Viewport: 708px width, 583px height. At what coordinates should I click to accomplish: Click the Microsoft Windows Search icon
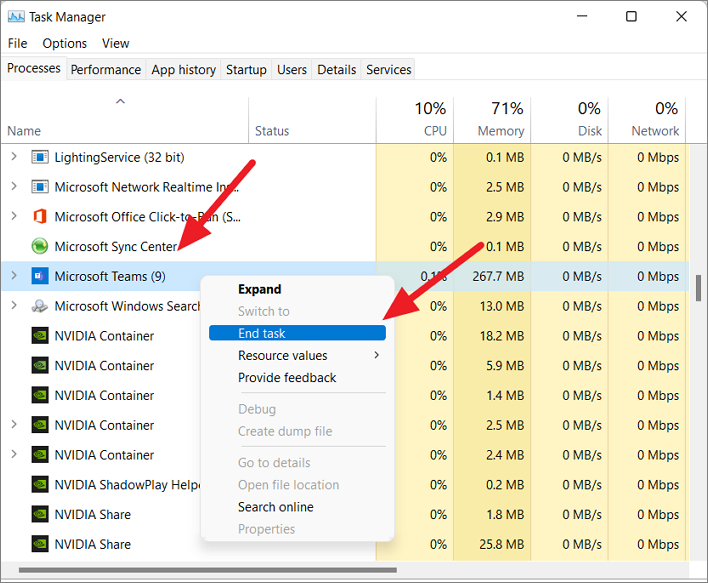40,306
